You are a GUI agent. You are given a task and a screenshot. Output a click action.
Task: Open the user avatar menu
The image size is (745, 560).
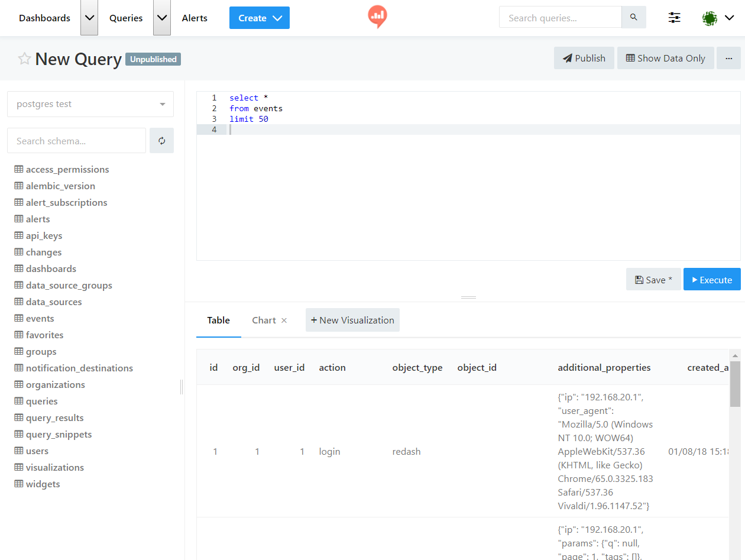[x=718, y=18]
